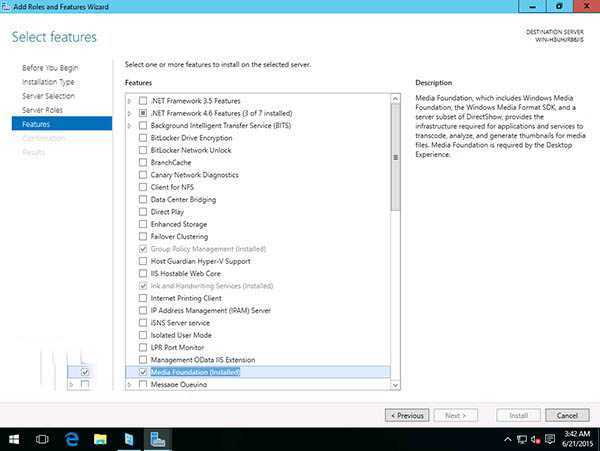
Task: Check BitLocker Network Unlock
Action: tap(143, 150)
